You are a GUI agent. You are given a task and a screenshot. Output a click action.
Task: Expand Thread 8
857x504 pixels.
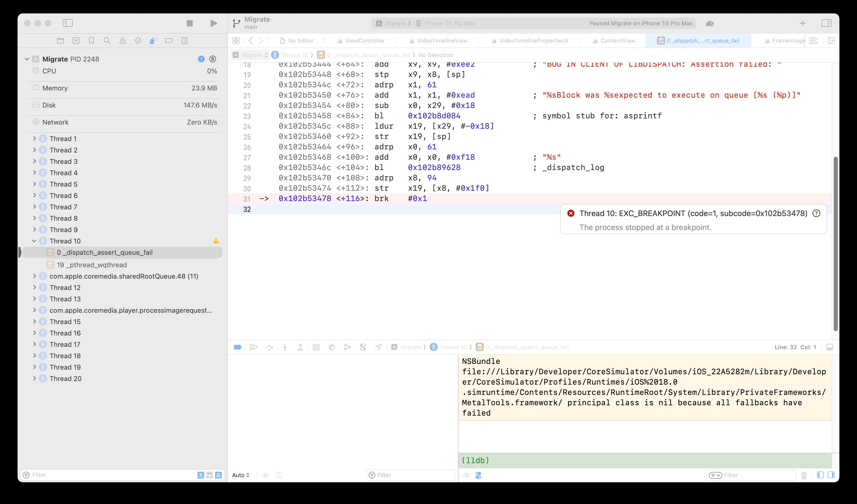[34, 218]
